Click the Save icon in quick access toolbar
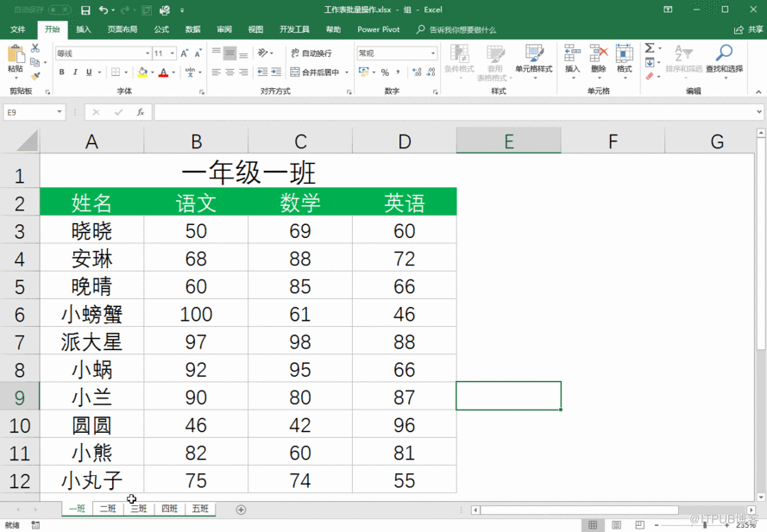The image size is (767, 532). (85, 10)
